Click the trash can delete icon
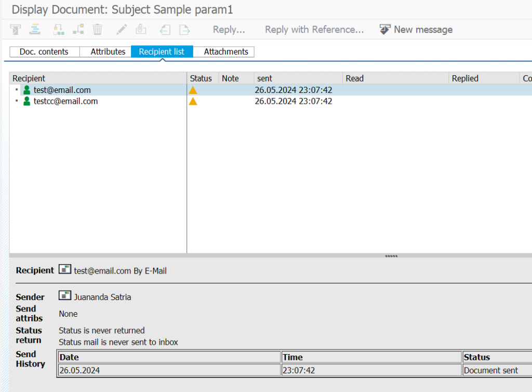 [98, 30]
